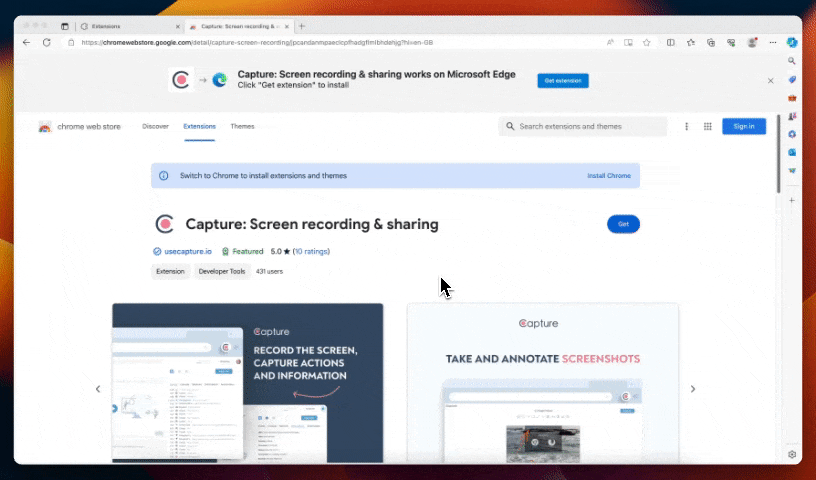Open the web store three-dot menu
Image resolution: width=816 pixels, height=480 pixels.
pos(686,127)
